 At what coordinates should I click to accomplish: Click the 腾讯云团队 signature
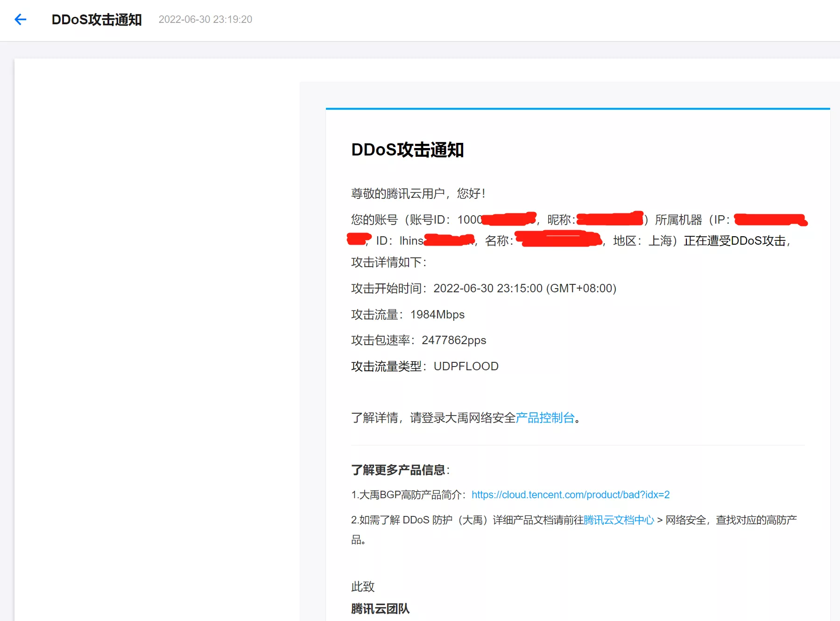(380, 609)
